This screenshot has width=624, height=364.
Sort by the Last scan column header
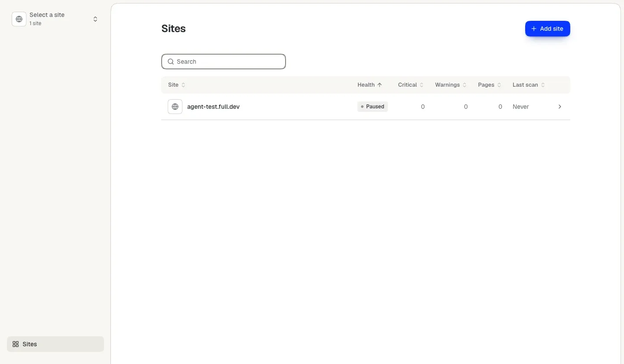pos(529,85)
